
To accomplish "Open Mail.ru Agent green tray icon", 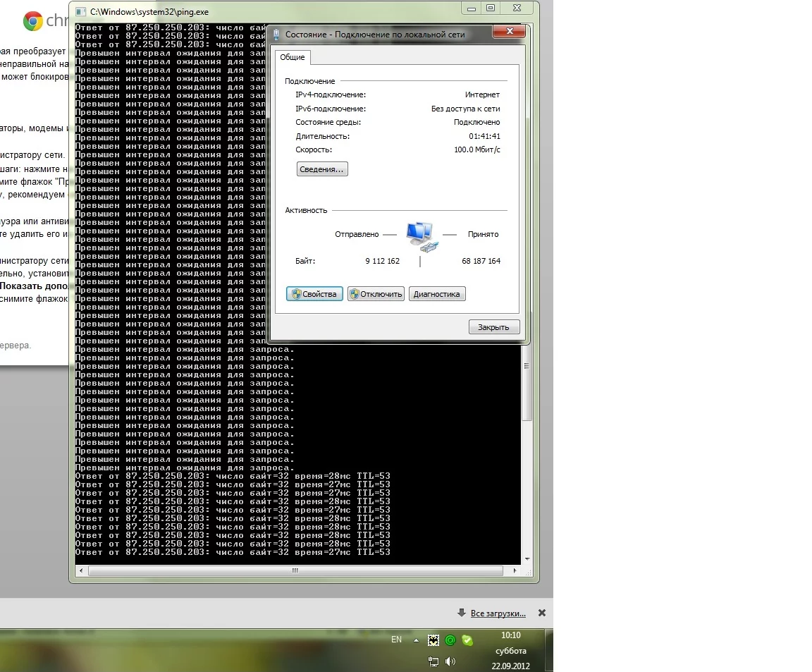I will [x=450, y=640].
